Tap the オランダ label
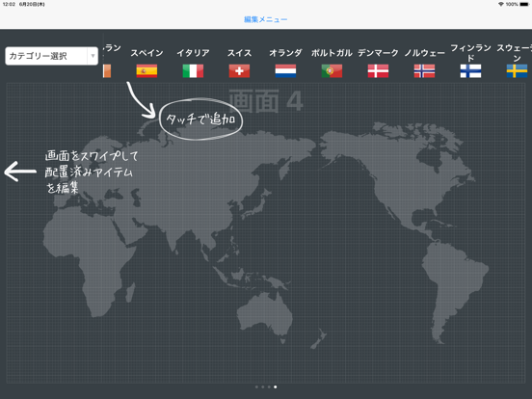 (x=285, y=53)
